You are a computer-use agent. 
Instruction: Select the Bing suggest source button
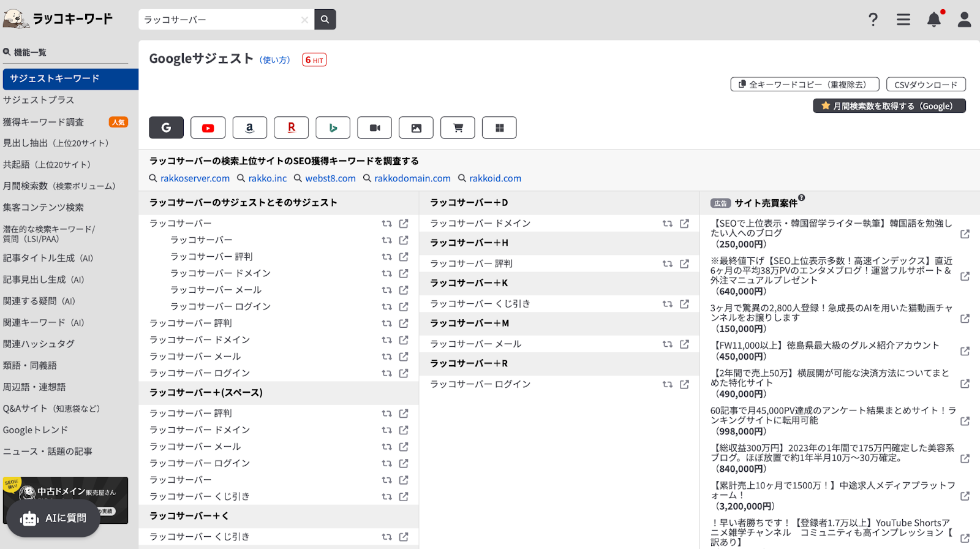pyautogui.click(x=333, y=127)
